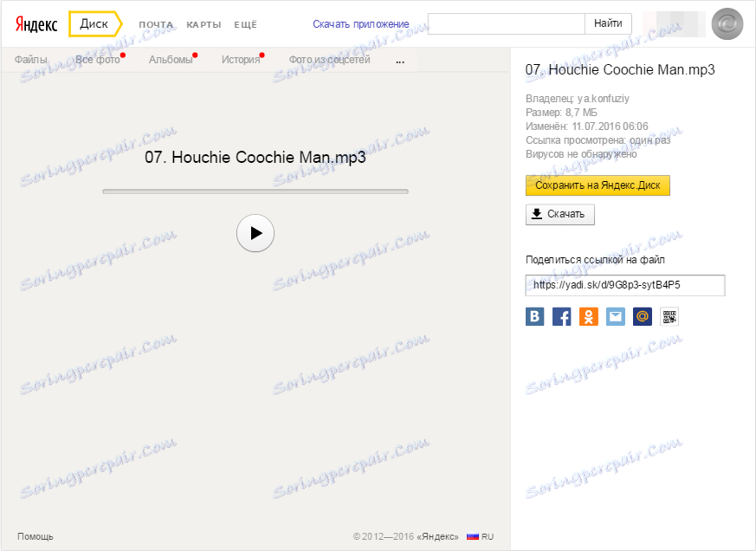Click the owner name ya.konfuziy
756x551 pixels.
[x=604, y=99]
